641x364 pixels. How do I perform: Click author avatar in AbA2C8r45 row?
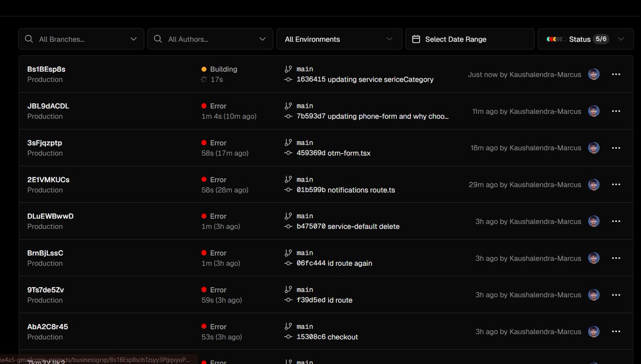click(593, 331)
